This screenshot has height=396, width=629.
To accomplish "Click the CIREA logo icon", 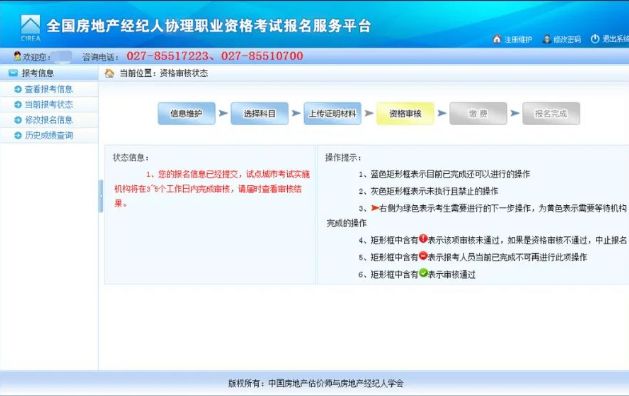I will click(30, 28).
